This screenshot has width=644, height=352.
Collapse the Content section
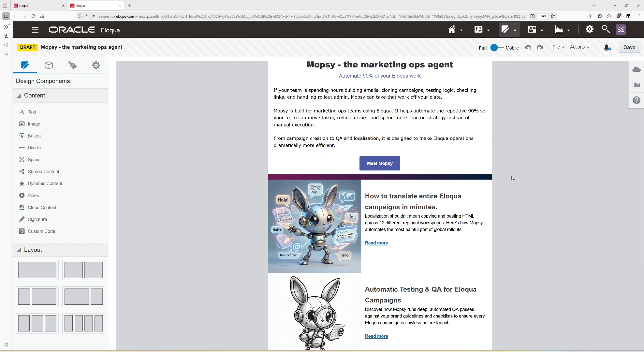click(61, 95)
